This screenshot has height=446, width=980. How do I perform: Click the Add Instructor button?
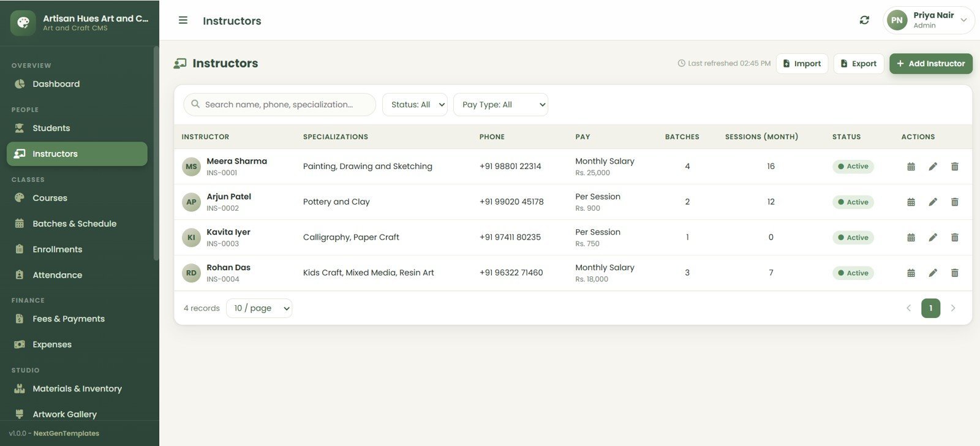coord(930,64)
